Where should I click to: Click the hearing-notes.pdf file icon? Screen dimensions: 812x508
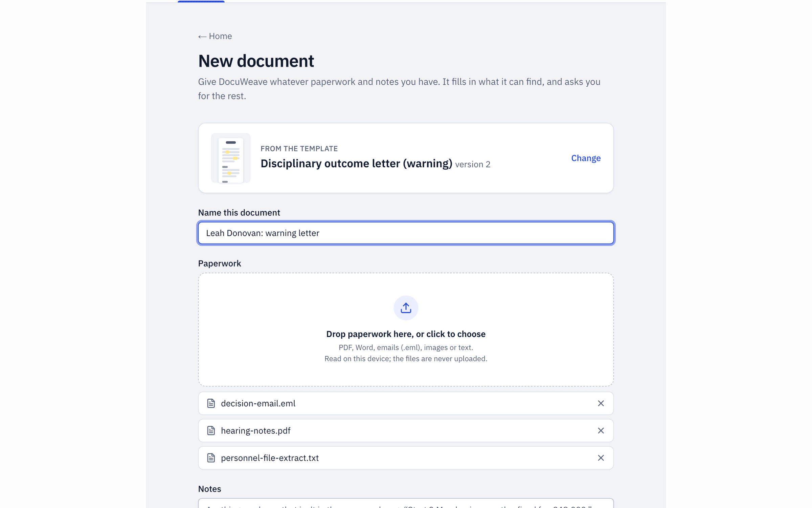[x=211, y=430]
